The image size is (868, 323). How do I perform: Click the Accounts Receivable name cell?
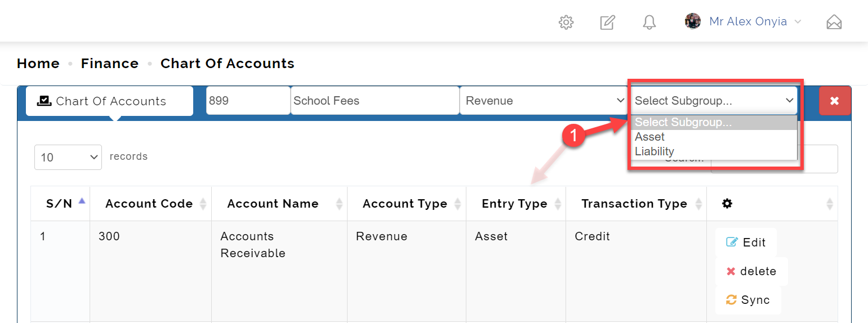point(279,271)
